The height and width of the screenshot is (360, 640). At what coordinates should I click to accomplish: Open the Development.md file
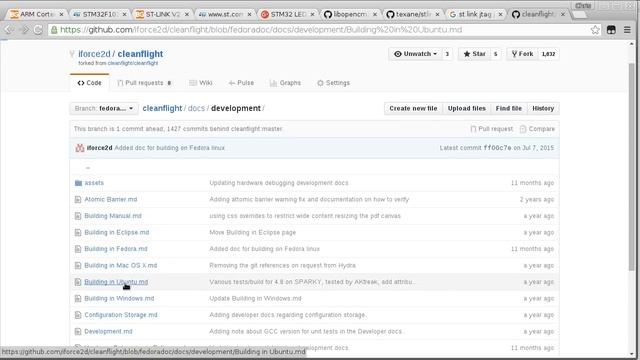coord(108,331)
